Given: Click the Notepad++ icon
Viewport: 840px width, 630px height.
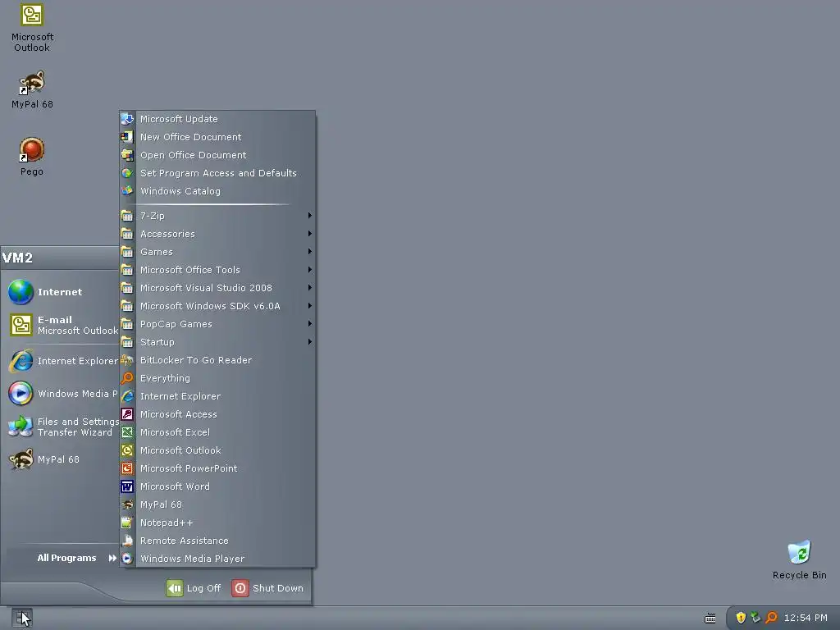Looking at the screenshot, I should point(127,523).
